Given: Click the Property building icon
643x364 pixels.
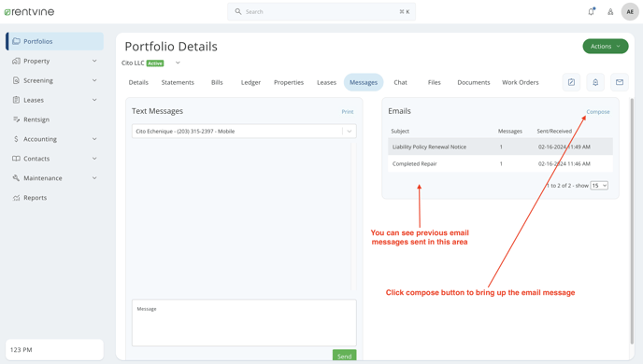Looking at the screenshot, I should pos(16,61).
